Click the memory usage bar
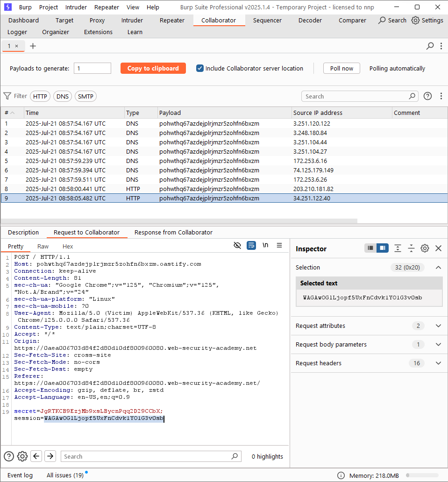 [422, 475]
